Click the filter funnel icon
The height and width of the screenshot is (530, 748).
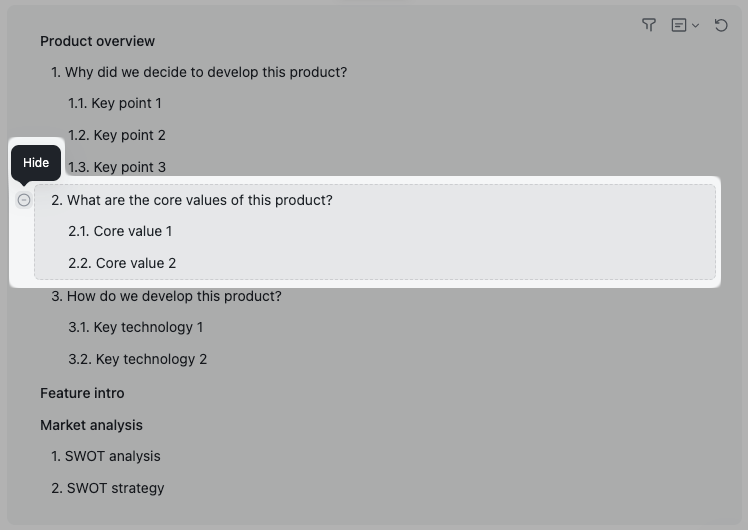(649, 25)
